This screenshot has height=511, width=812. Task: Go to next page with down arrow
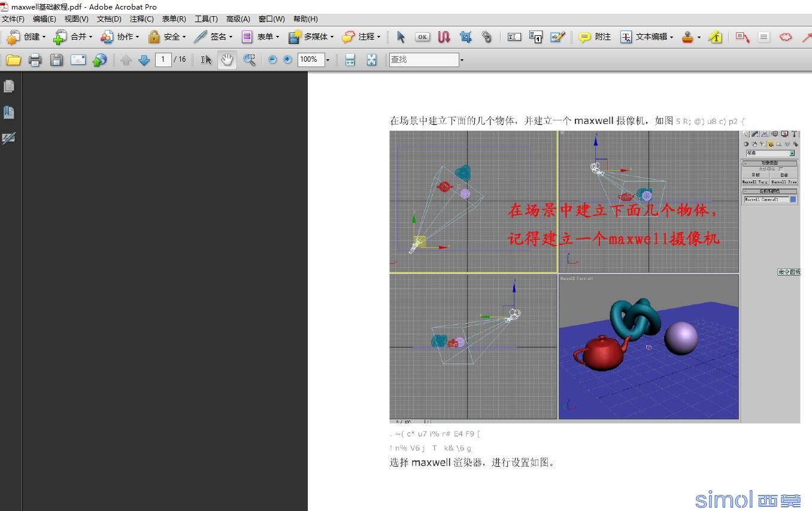144,60
